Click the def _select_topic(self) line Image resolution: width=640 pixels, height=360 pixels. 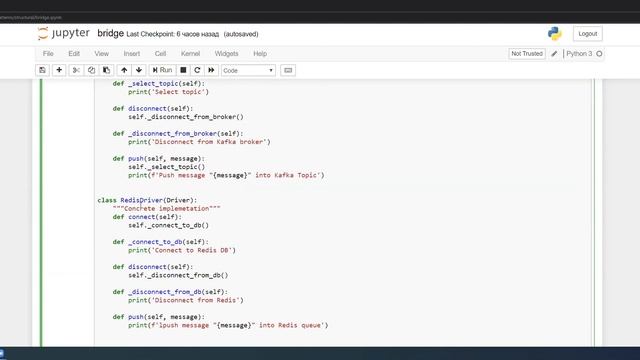point(159,84)
